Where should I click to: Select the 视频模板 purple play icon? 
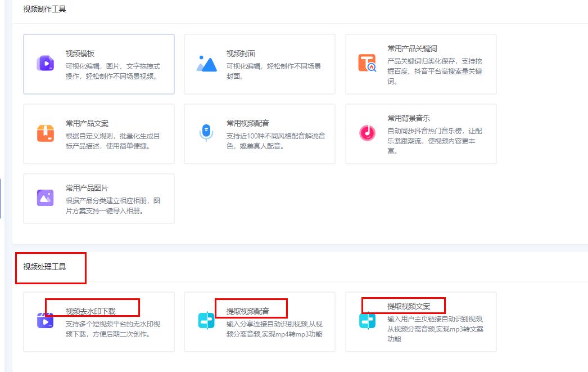coord(45,62)
